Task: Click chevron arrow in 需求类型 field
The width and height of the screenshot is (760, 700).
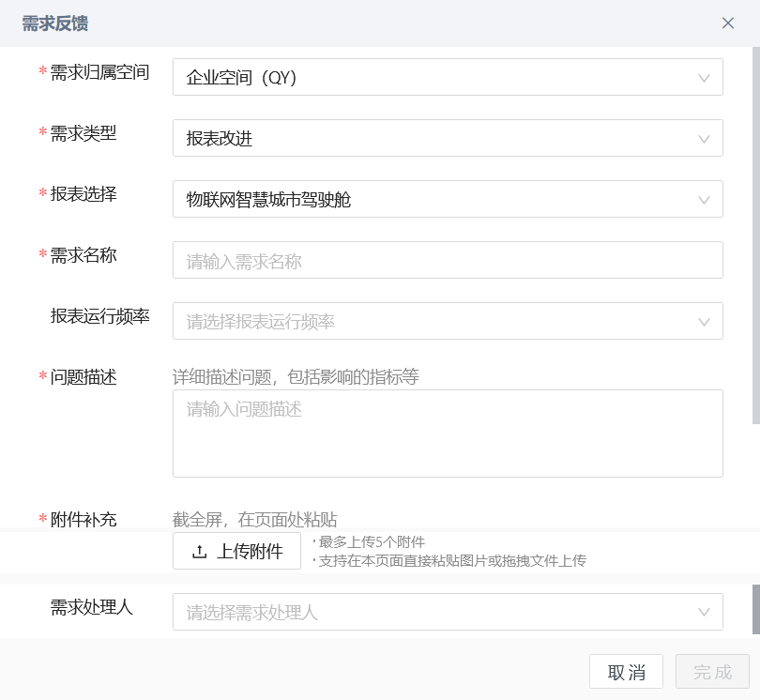Action: click(705, 139)
